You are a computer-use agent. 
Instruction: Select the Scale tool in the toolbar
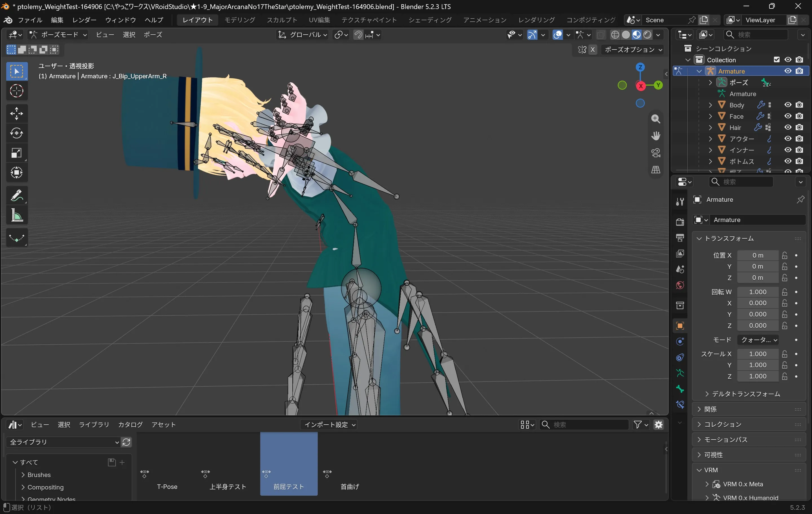pos(17,153)
